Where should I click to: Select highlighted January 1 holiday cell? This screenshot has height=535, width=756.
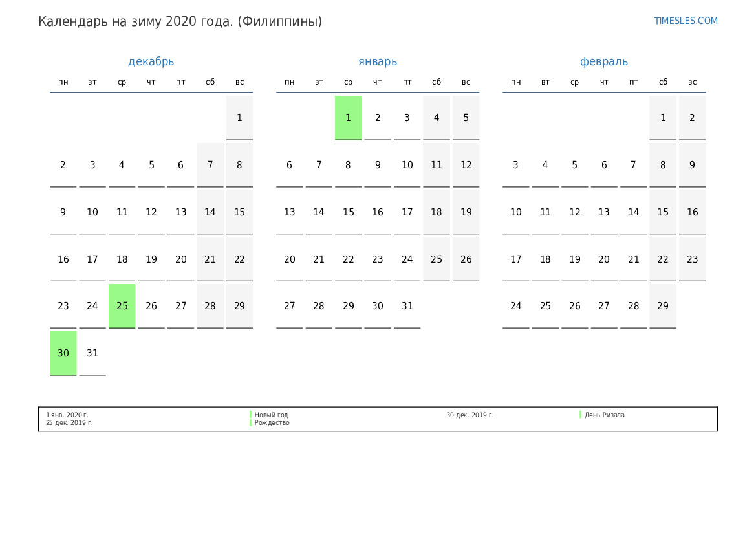[x=348, y=118]
